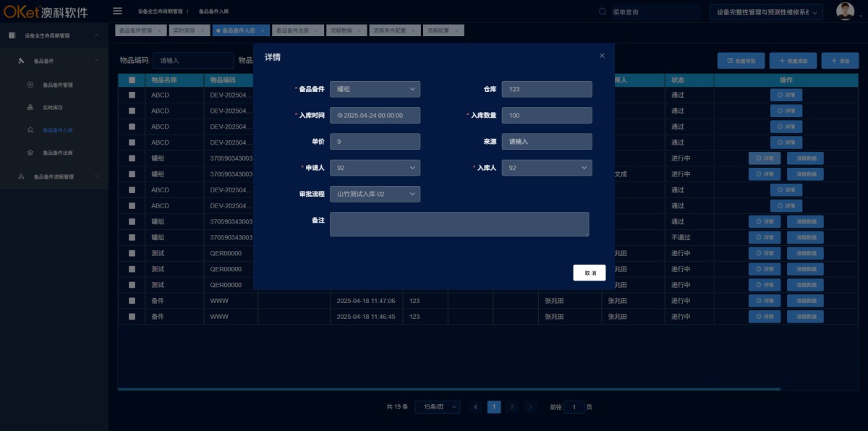Check the checkbox on the first ABCD row
The image size is (868, 431).
tap(131, 95)
